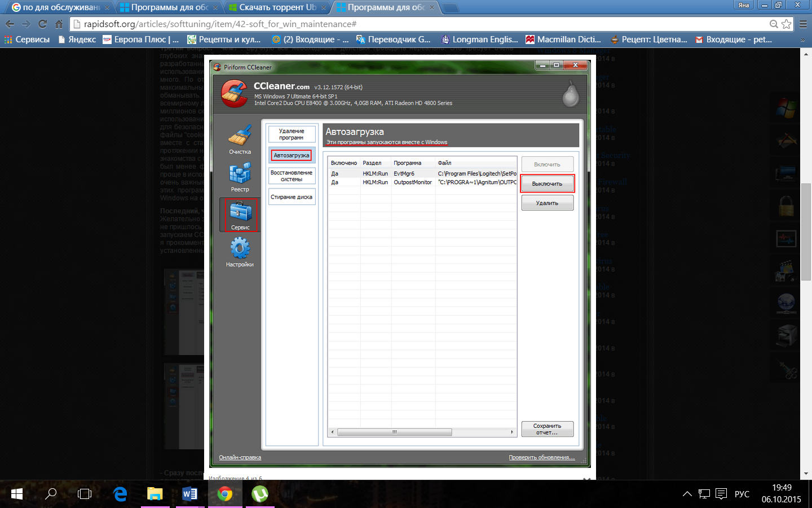The image size is (812, 508).
Task: Select the OutpostMonitor startup row
Action: pyautogui.click(x=423, y=182)
